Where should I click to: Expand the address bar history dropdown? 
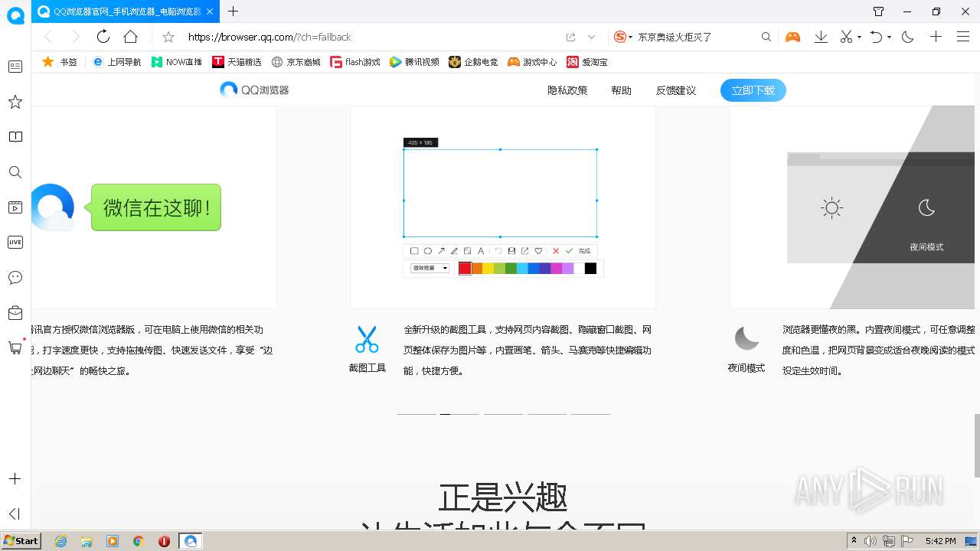point(591,37)
